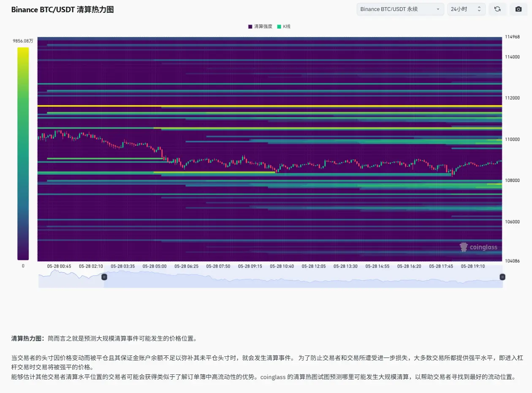The height and width of the screenshot is (393, 532).
Task: Open the 24小时 time range selector
Action: point(466,9)
